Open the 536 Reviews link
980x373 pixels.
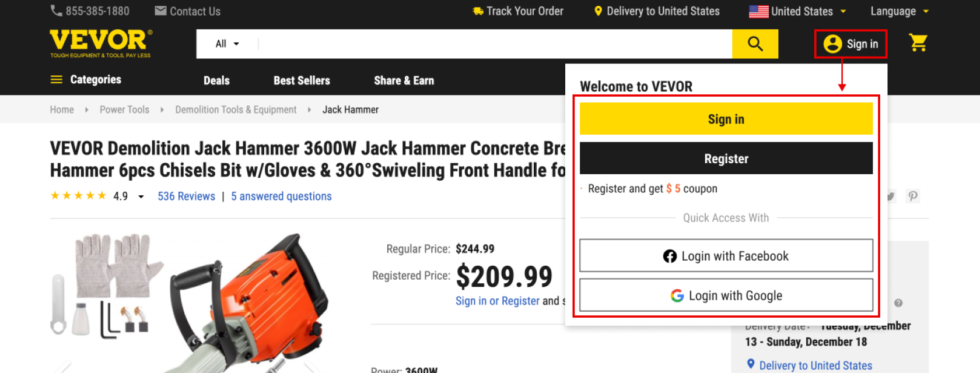(186, 196)
